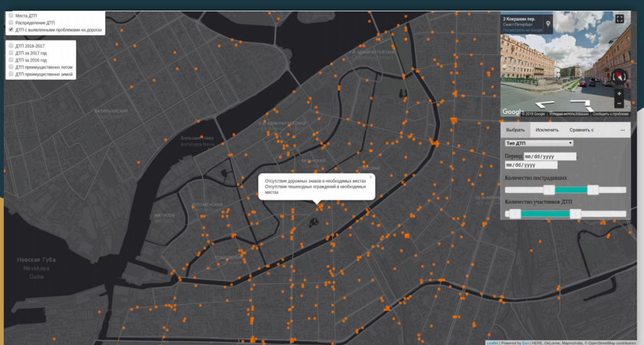Click 'Сообщить о проблеме' link in Street View
The height and width of the screenshot is (345, 644).
pos(610,114)
